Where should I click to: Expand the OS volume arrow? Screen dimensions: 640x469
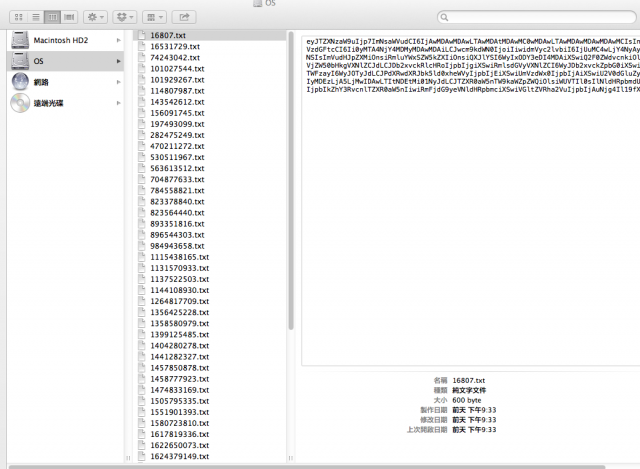118,61
